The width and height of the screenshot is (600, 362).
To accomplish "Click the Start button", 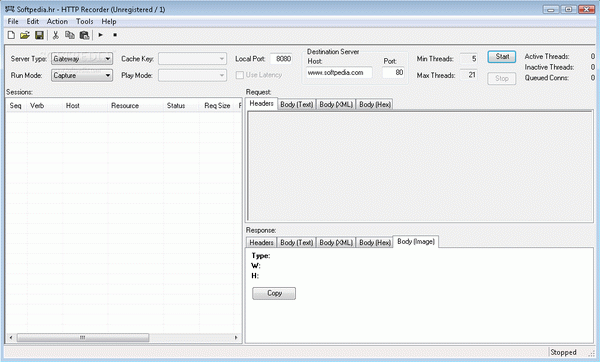I will coord(502,57).
